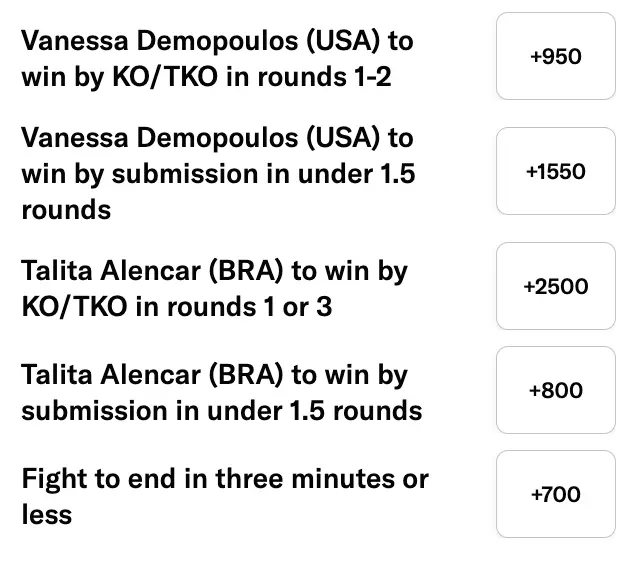Select the three minutes or less bet title
Screen dimensions: 636x564
[x=224, y=496]
